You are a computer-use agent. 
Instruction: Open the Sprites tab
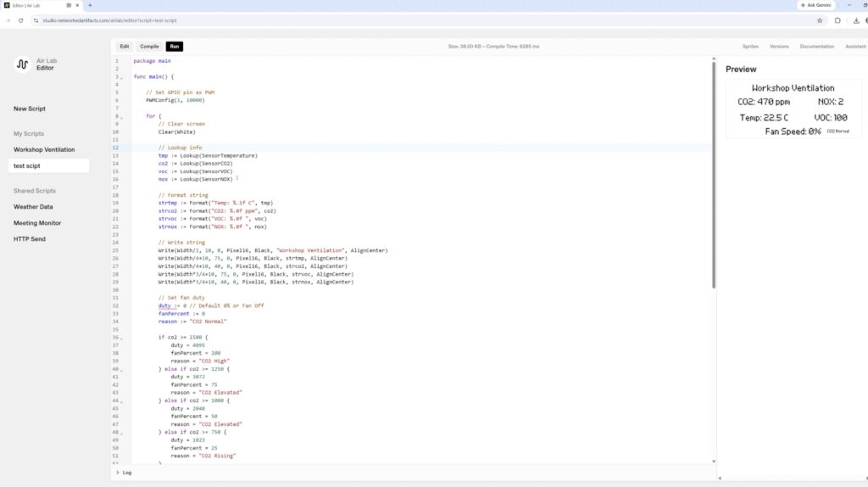tap(750, 47)
